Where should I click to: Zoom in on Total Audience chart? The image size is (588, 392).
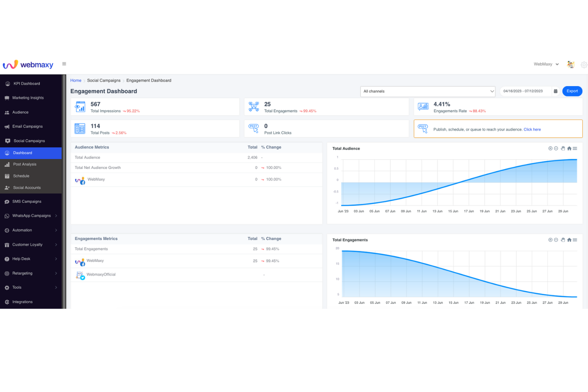tap(550, 149)
